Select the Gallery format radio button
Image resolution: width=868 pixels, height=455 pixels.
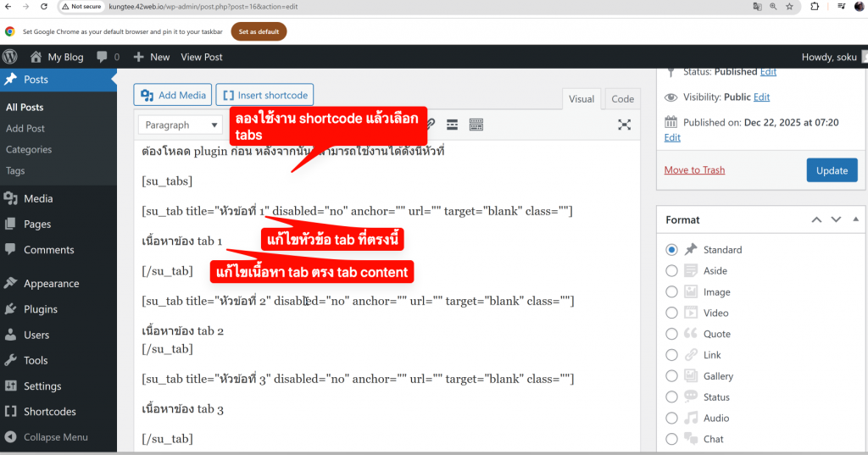coord(672,376)
